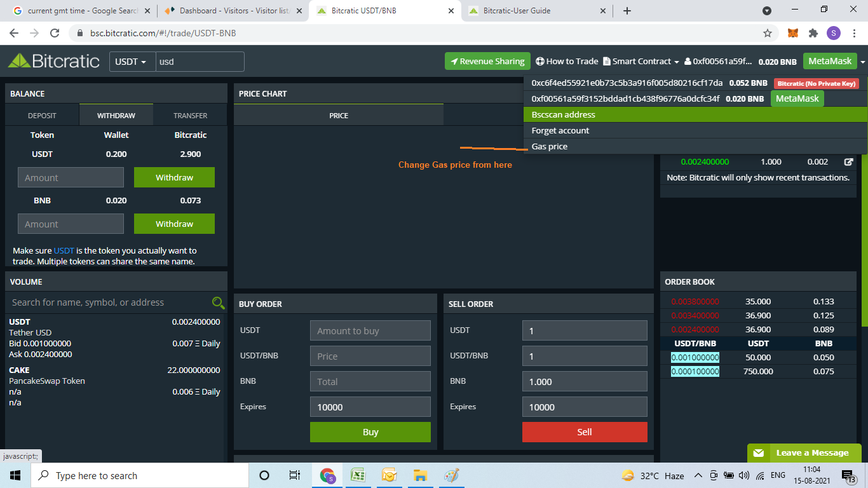Click the volume search magnifier icon
The height and width of the screenshot is (488, 868).
pos(218,302)
